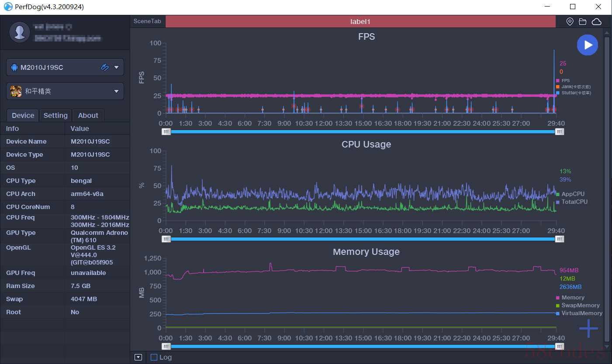Click the FPS chart left range slider handle
Screen dimensions: 612x364
pos(166,131)
